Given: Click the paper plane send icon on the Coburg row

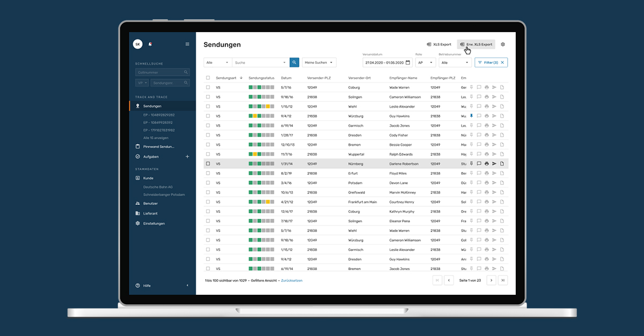Looking at the screenshot, I should (494, 87).
